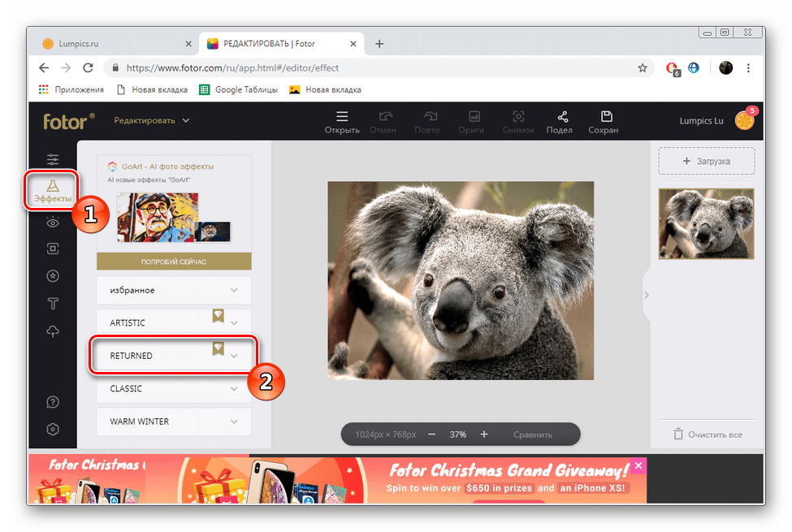This screenshot has width=792, height=532.
Task: Zoom out with the minus button
Action: (432, 435)
